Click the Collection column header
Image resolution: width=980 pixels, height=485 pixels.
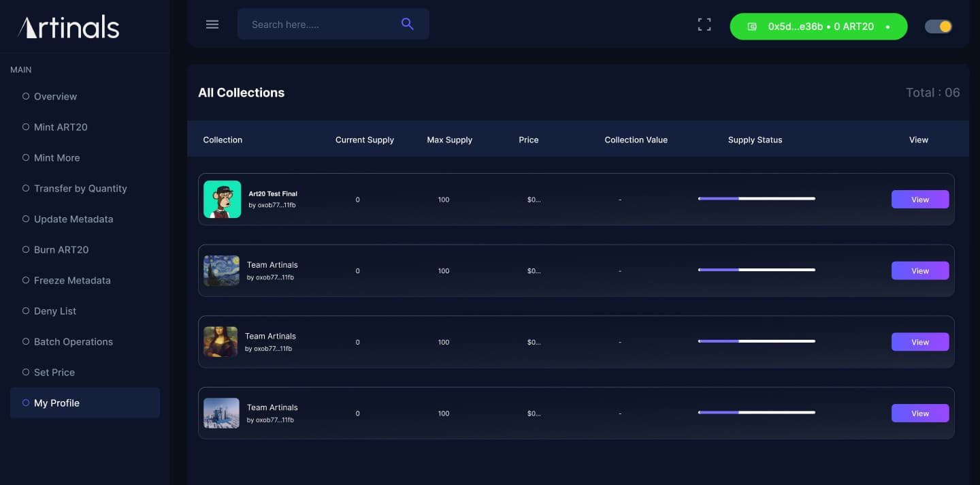[223, 140]
